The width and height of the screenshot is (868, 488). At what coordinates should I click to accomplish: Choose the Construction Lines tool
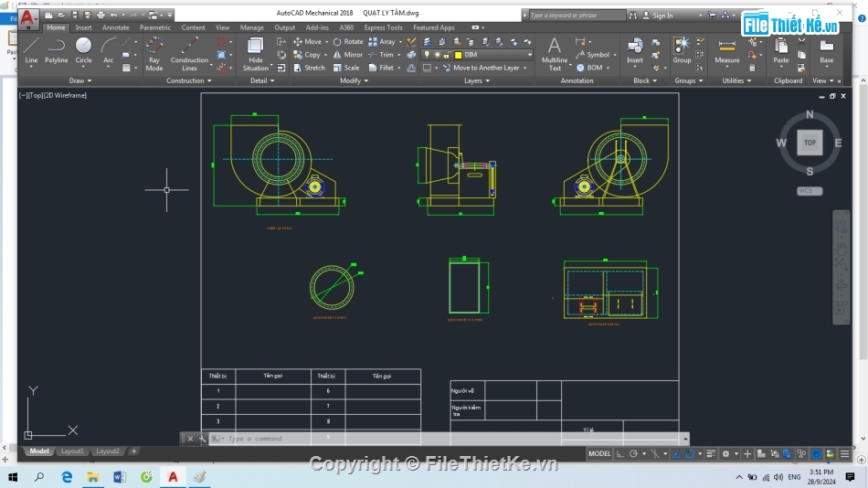coord(189,54)
